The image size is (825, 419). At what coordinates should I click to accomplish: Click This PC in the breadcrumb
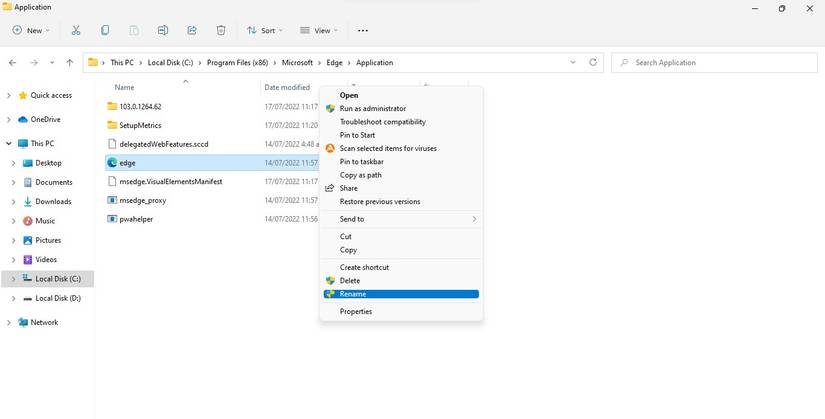122,63
